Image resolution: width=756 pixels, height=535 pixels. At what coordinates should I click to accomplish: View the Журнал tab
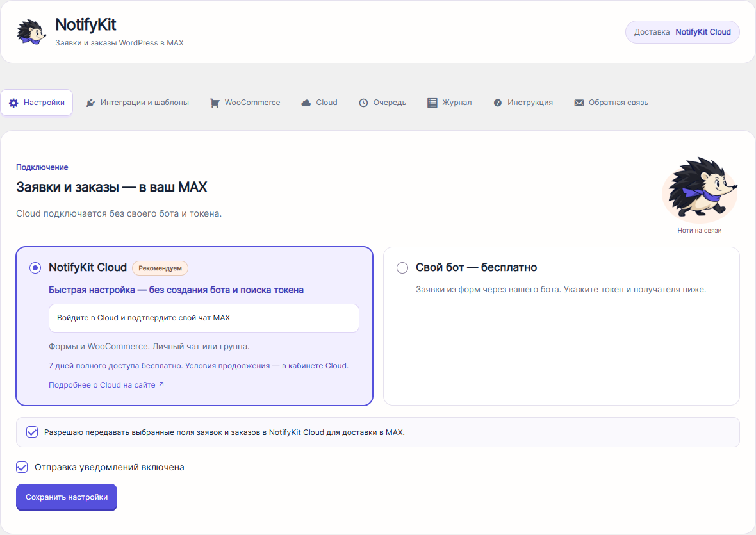click(x=450, y=103)
